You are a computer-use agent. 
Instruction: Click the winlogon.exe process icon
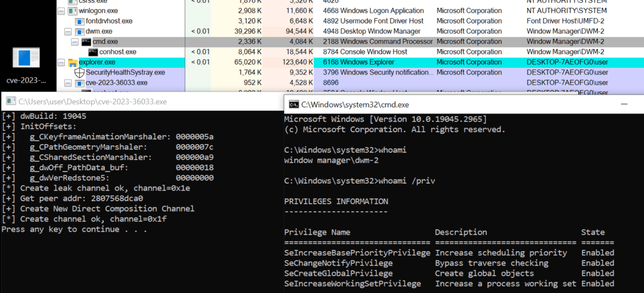click(72, 10)
